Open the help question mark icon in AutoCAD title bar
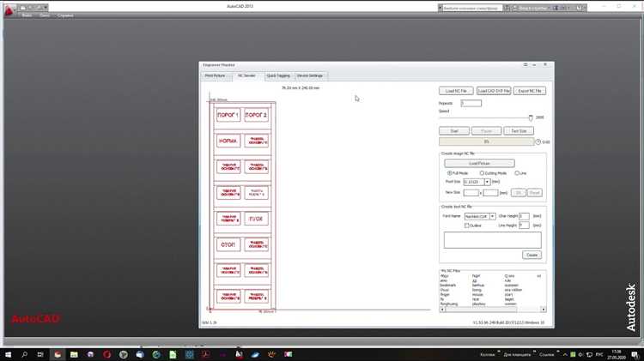Image resolution: width=644 pixels, height=361 pixels. (579, 8)
